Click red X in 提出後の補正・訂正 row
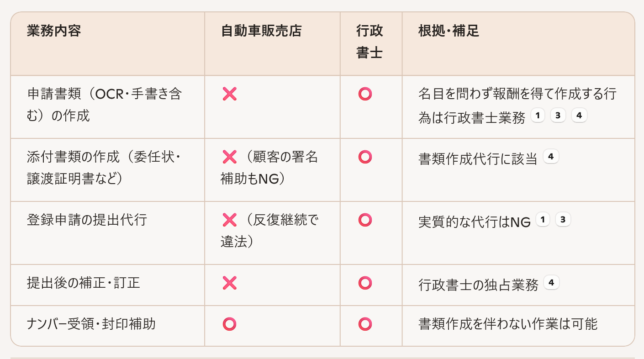This screenshot has height=359, width=644. pos(229,283)
